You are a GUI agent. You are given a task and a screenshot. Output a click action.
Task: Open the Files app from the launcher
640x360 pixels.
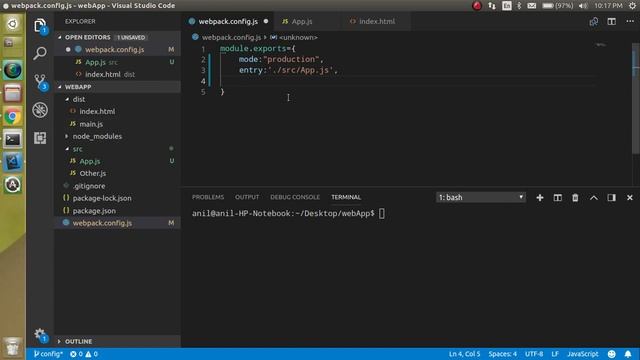[x=13, y=93]
